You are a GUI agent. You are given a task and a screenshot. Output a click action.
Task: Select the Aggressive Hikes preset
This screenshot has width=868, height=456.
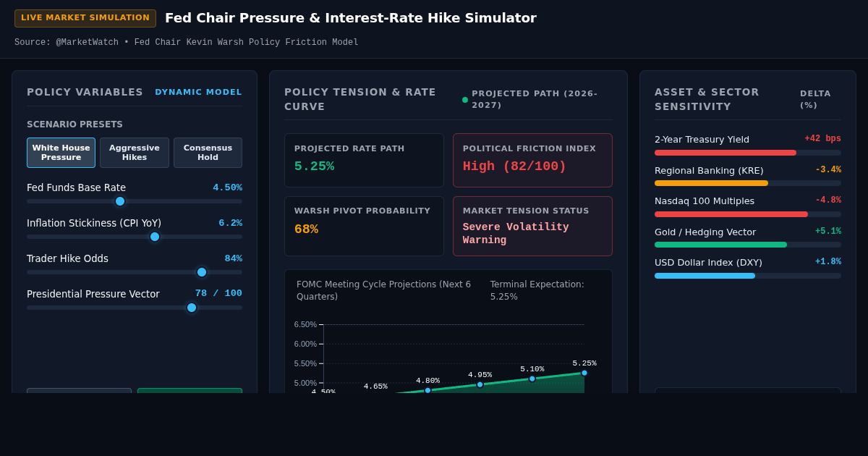click(135, 153)
